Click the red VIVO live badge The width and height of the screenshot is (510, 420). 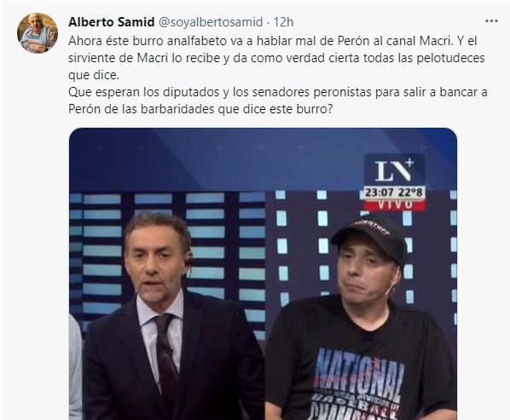[x=394, y=204]
